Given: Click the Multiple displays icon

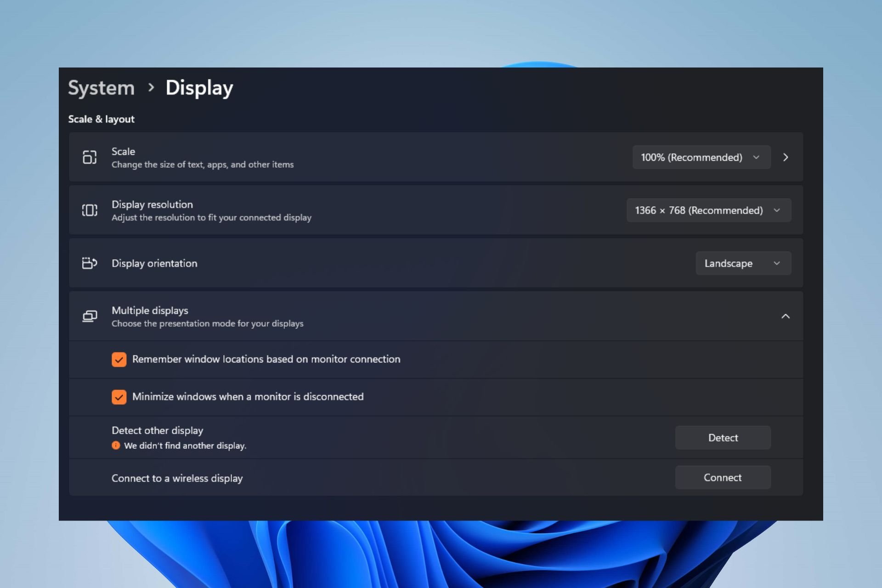Looking at the screenshot, I should [90, 316].
